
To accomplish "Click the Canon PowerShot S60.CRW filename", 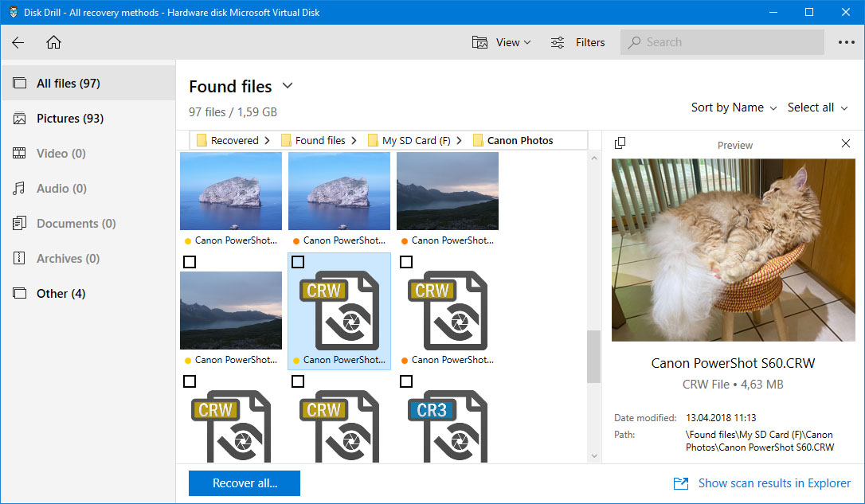I will point(733,363).
